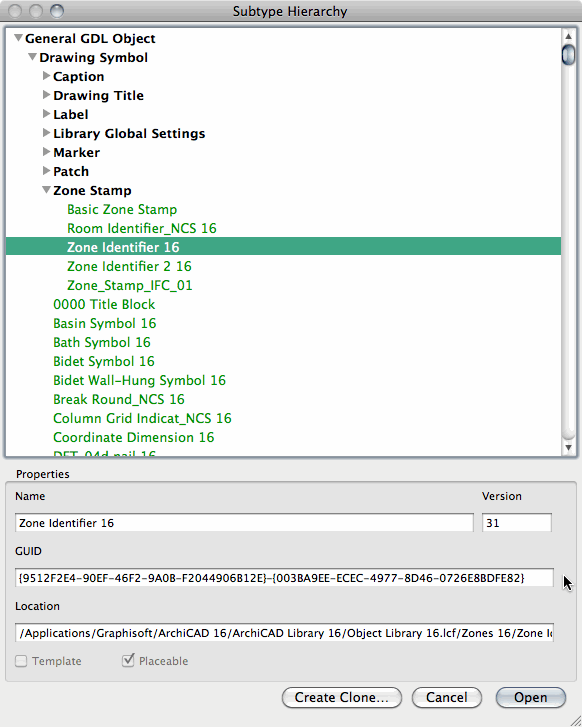The image size is (582, 727).
Task: Toggle the Template checkbox
Action: click(x=21, y=661)
